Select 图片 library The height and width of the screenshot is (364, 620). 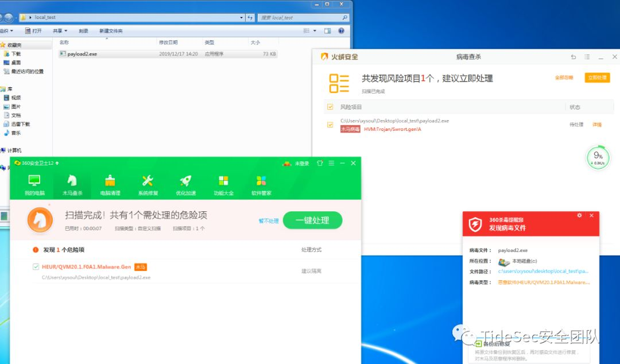13,106
